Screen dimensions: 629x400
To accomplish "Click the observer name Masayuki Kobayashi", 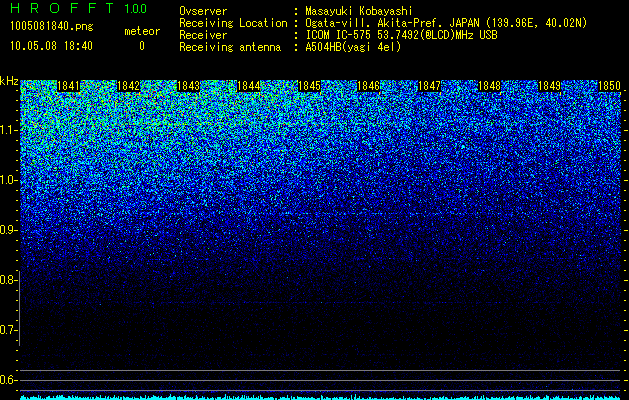I will click(x=359, y=11).
